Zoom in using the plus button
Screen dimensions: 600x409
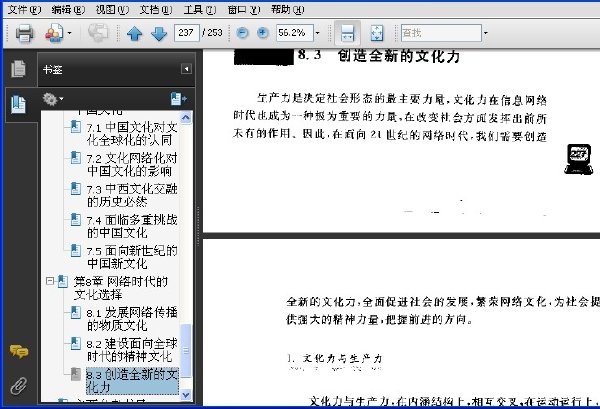click(262, 33)
